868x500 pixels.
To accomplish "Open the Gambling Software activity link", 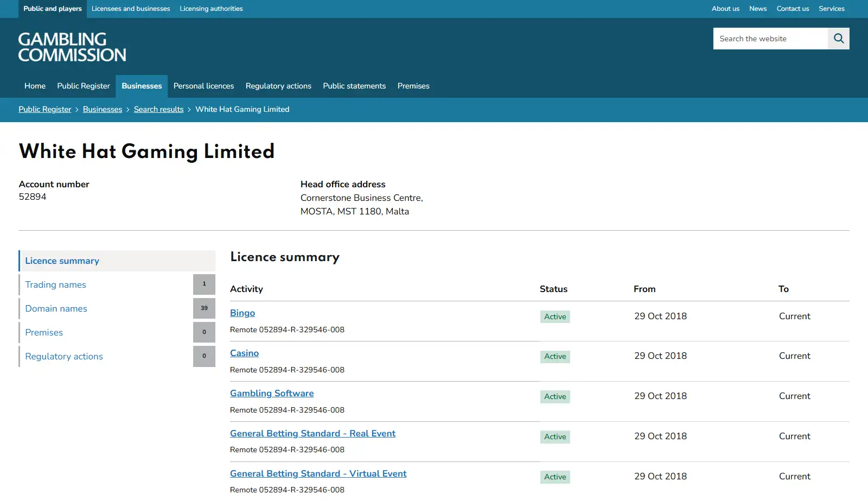I will [272, 393].
